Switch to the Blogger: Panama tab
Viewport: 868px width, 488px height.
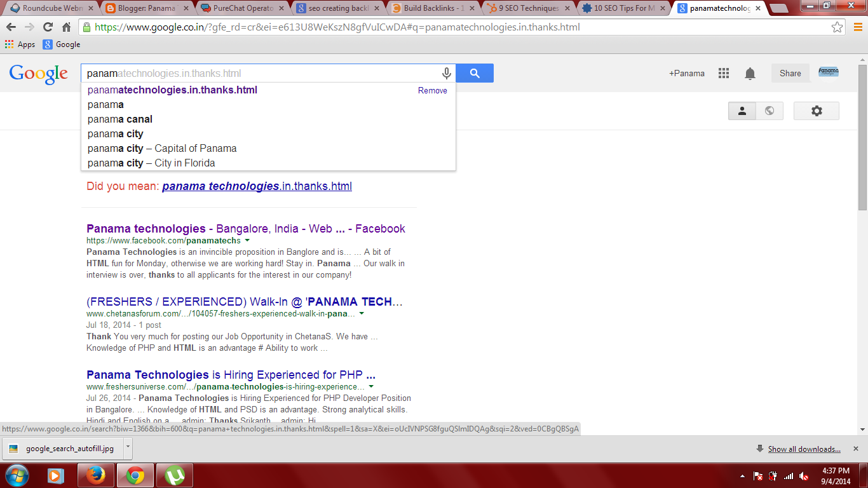click(147, 8)
